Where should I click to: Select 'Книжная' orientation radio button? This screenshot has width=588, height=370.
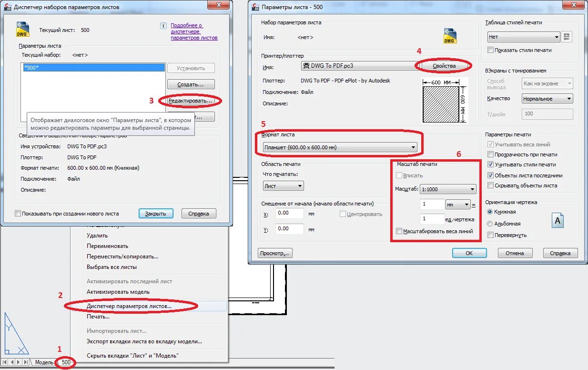pos(490,212)
